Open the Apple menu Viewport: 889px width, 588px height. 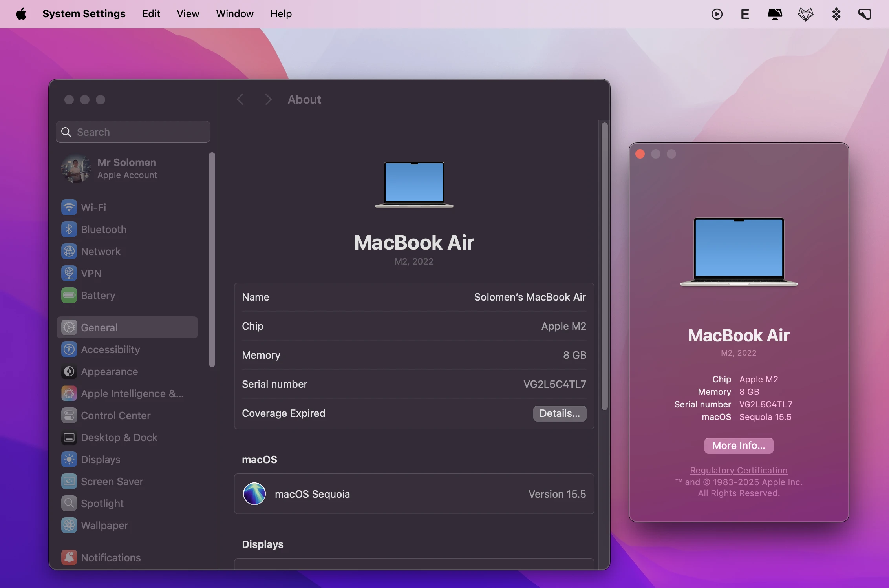pyautogui.click(x=21, y=14)
